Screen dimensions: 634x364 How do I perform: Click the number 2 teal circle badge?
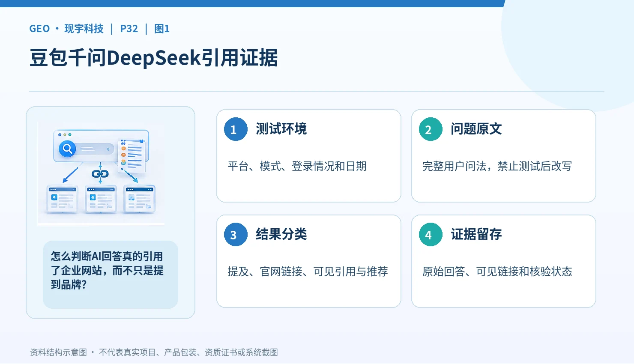pos(431,129)
